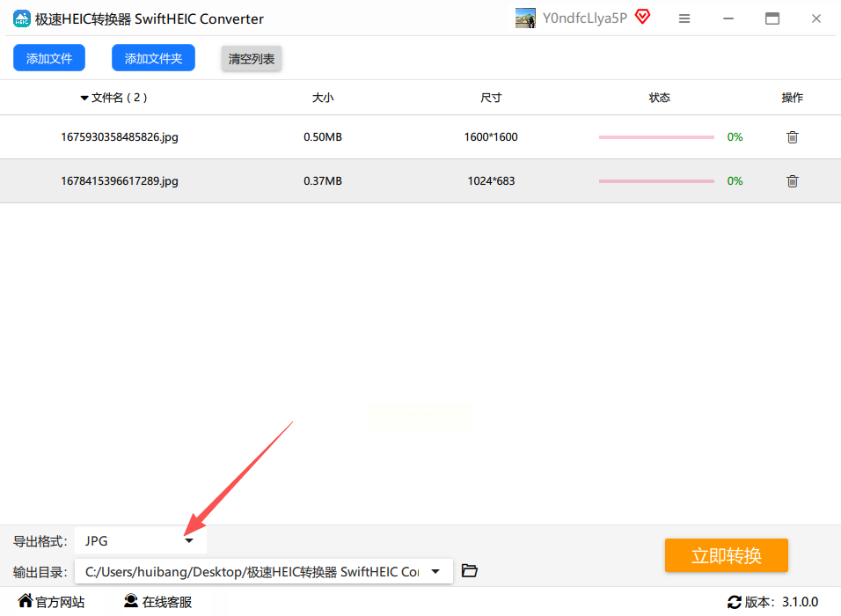Click the 尺寸 column header
Image resolution: width=841 pixels, height=616 pixels.
tap(491, 98)
